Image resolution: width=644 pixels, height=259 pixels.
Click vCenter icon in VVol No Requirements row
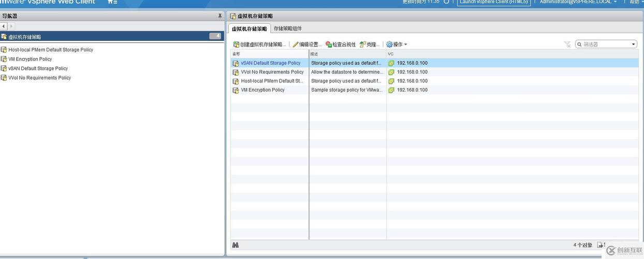391,72
